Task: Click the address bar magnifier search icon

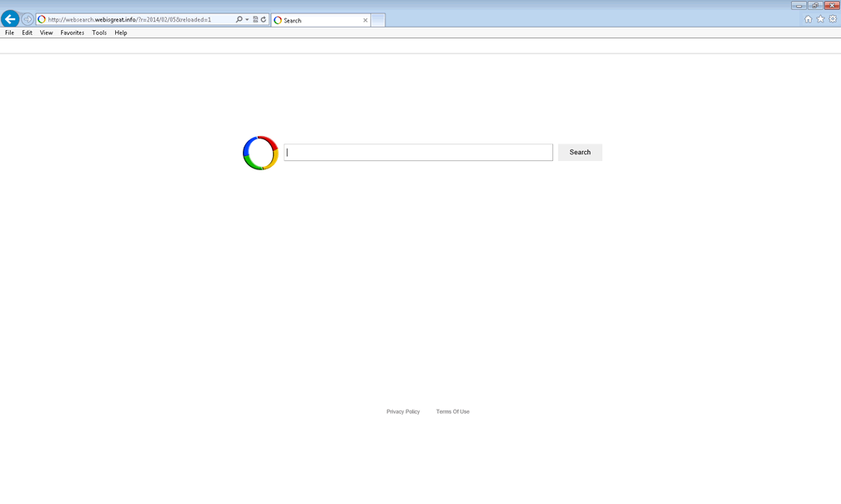Action: 239,19
